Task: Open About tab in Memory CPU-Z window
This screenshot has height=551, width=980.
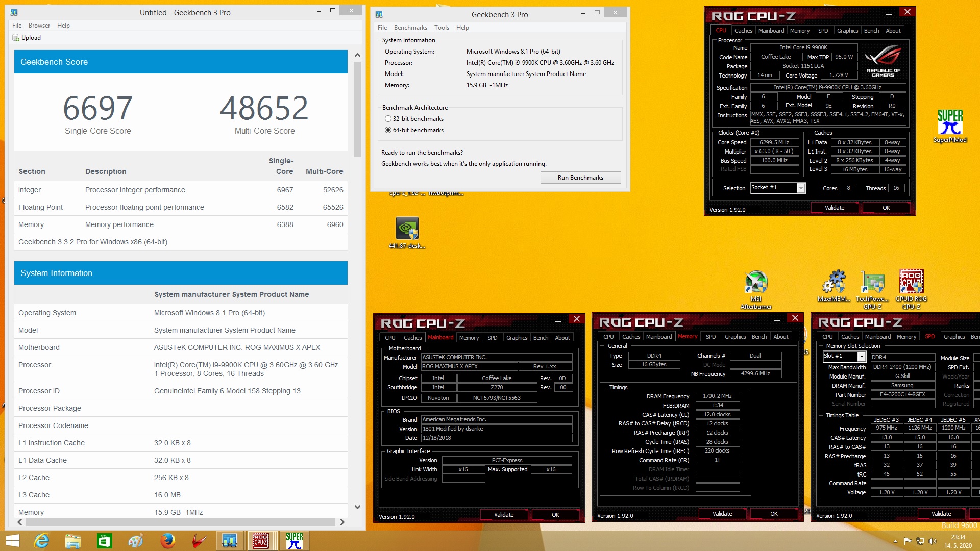Action: (780, 337)
